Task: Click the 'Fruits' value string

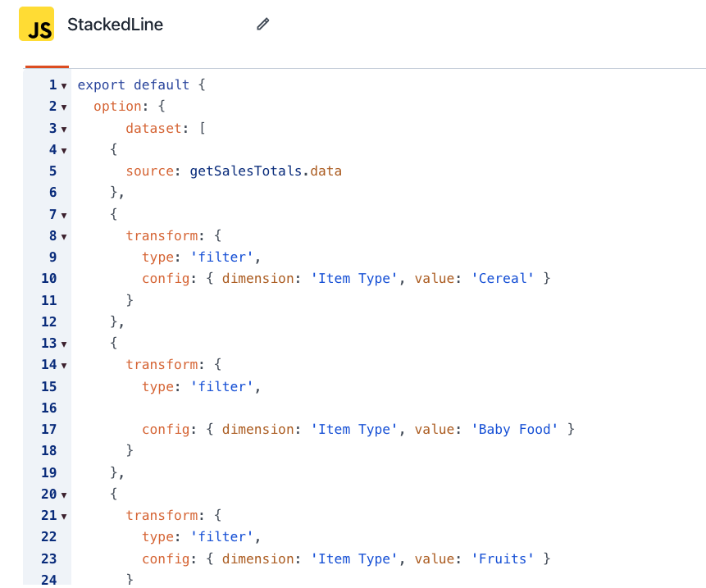Action: (x=502, y=558)
